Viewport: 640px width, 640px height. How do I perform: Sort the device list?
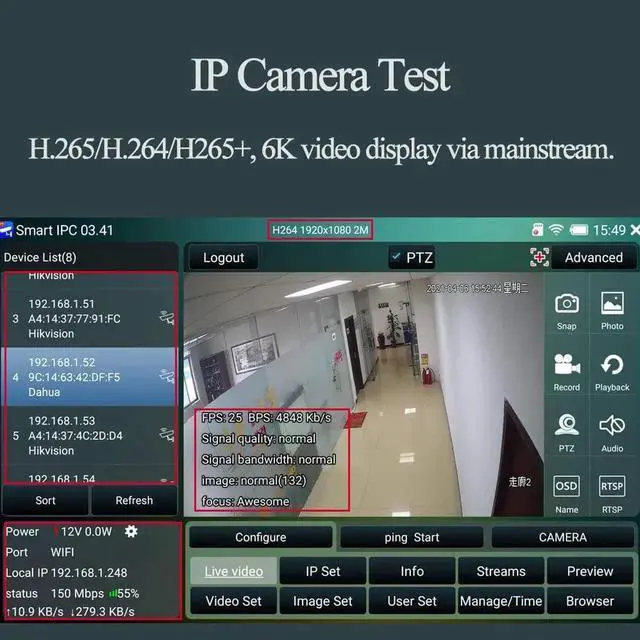[x=46, y=500]
